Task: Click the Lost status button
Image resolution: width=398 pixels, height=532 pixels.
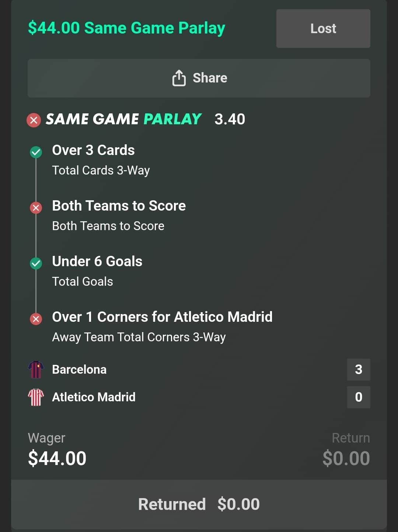Action: pos(323,29)
